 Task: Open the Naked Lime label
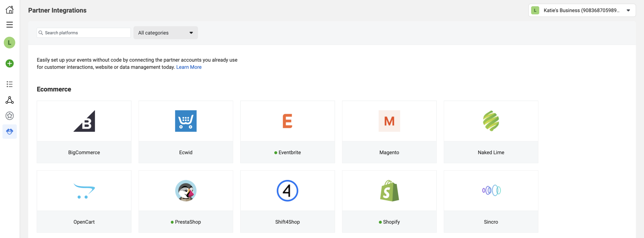tap(491, 152)
